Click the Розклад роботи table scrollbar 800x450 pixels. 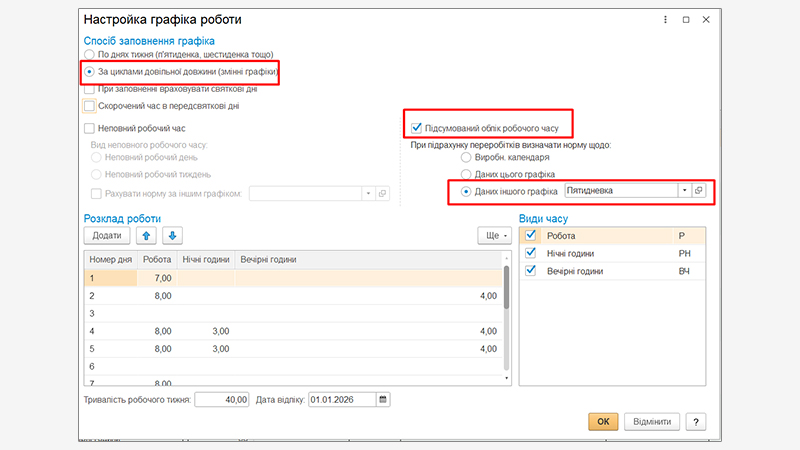pyautogui.click(x=506, y=290)
